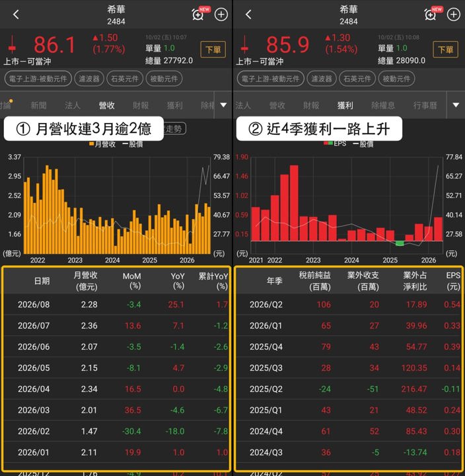Open 2026/03 revenue row
The height and width of the screenshot is (476, 465).
116,410
